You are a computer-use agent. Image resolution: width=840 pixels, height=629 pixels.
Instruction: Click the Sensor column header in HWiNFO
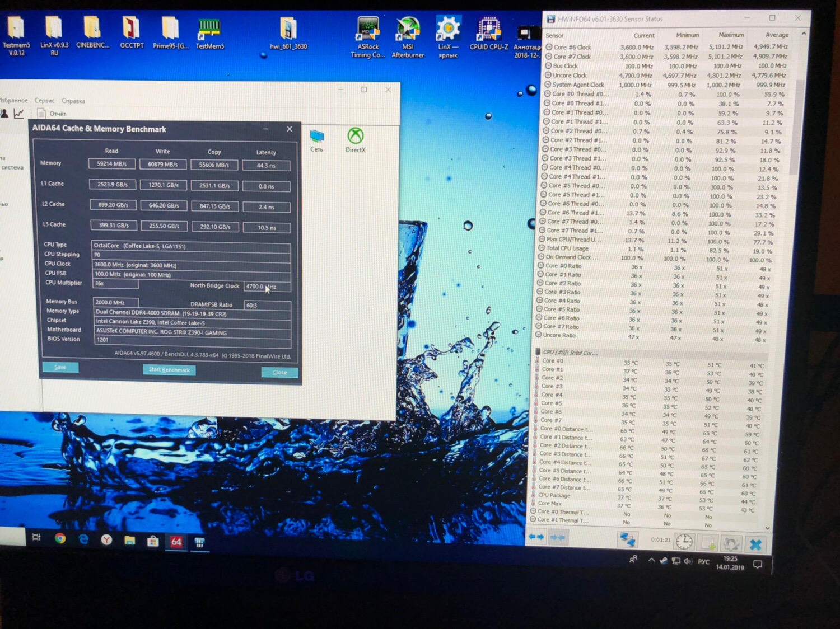[554, 35]
